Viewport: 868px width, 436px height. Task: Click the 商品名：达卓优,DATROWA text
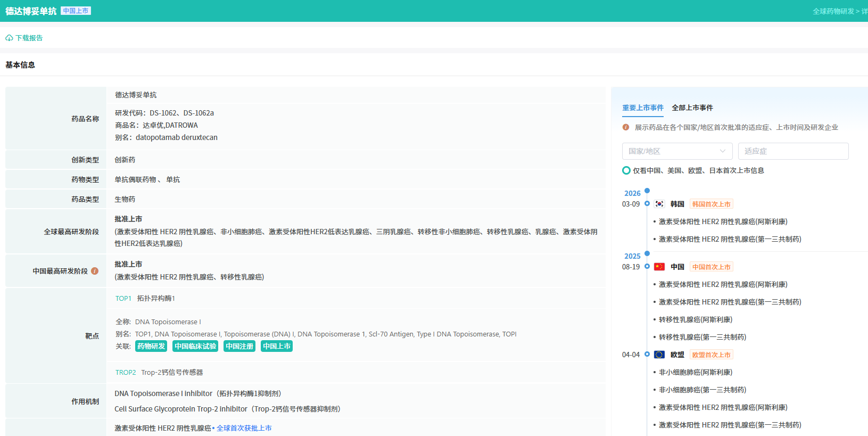[x=156, y=125]
